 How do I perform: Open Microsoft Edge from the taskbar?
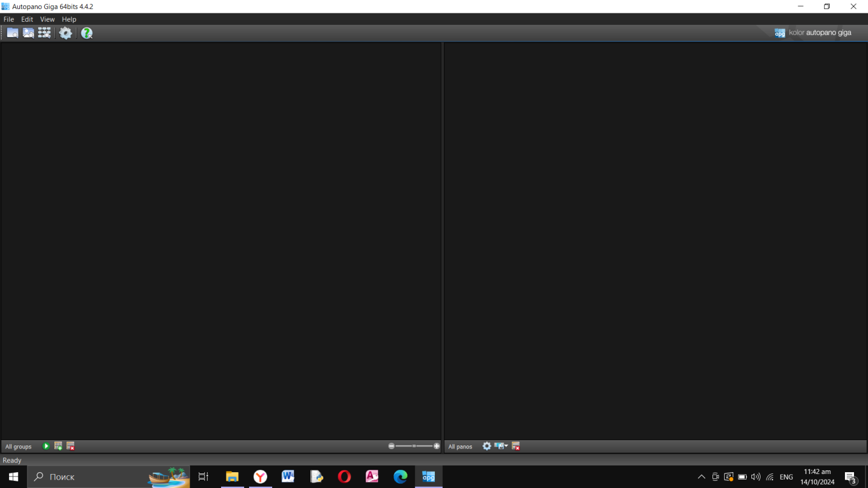pos(400,477)
